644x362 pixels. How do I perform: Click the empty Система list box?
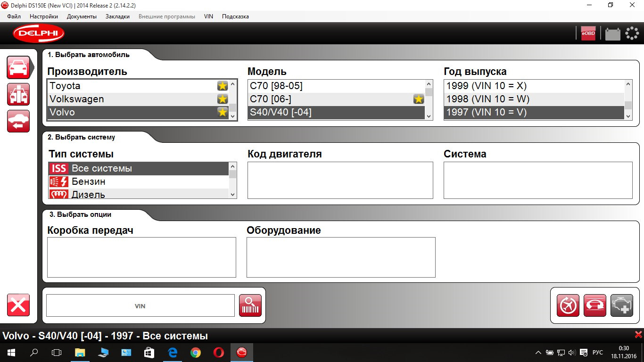(x=538, y=181)
